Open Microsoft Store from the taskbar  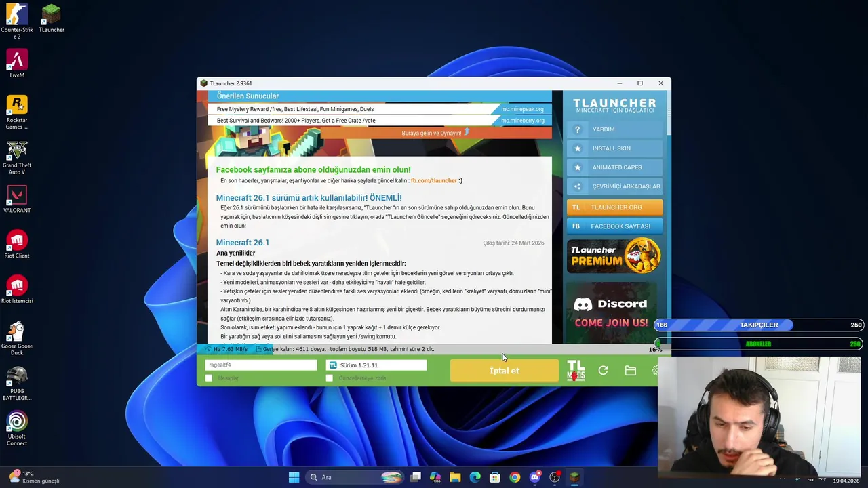coord(495,477)
